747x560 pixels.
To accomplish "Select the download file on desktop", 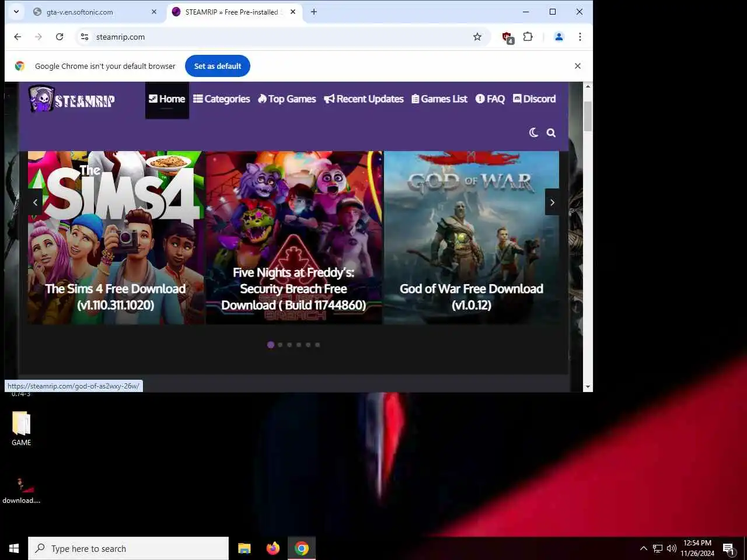I will pyautogui.click(x=22, y=491).
